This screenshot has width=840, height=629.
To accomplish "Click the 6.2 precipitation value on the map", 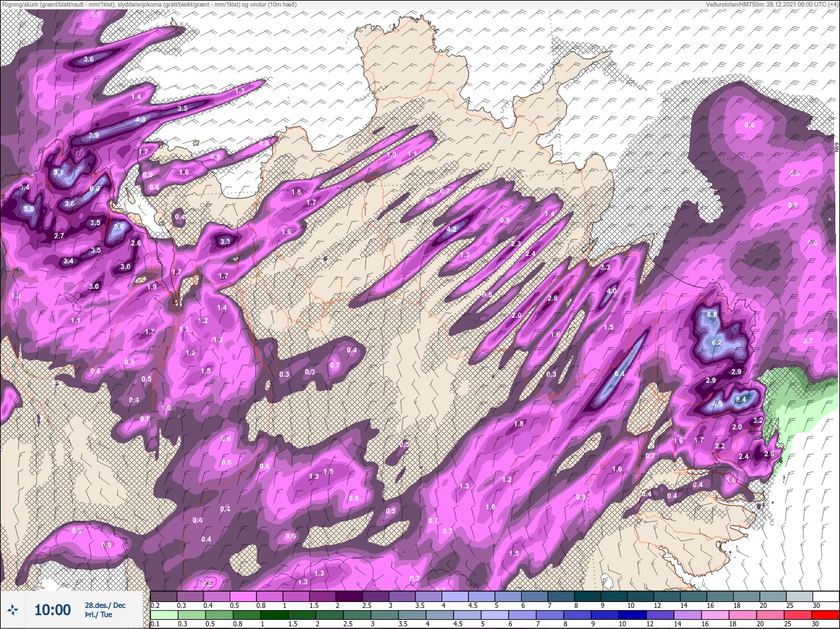I will coord(717,342).
